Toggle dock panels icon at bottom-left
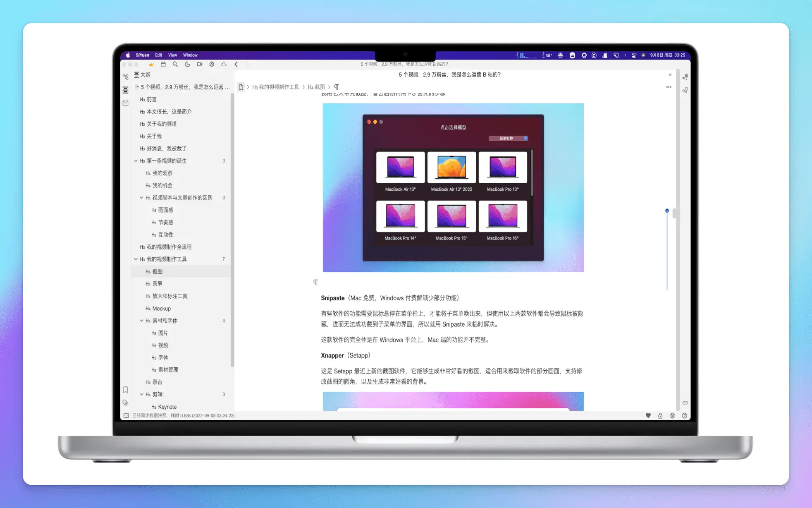 (x=126, y=416)
